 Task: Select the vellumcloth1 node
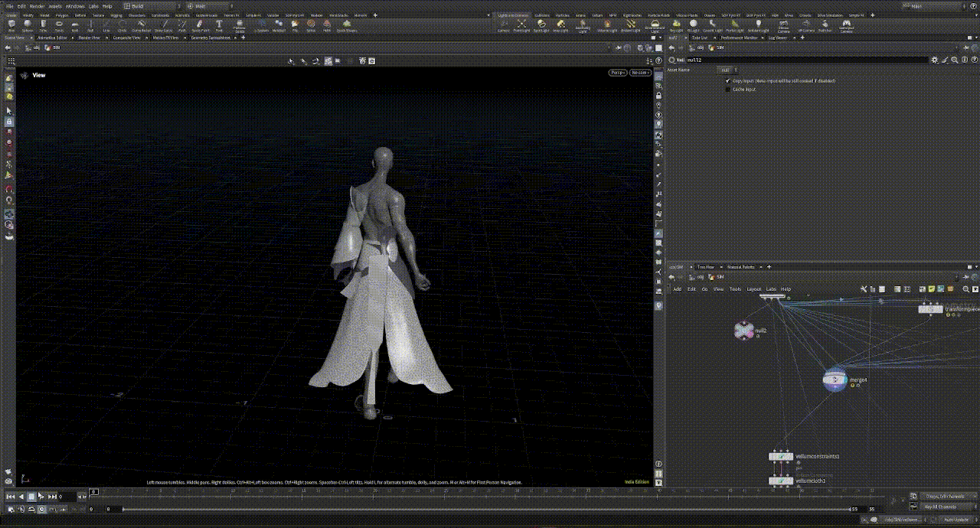click(x=781, y=481)
